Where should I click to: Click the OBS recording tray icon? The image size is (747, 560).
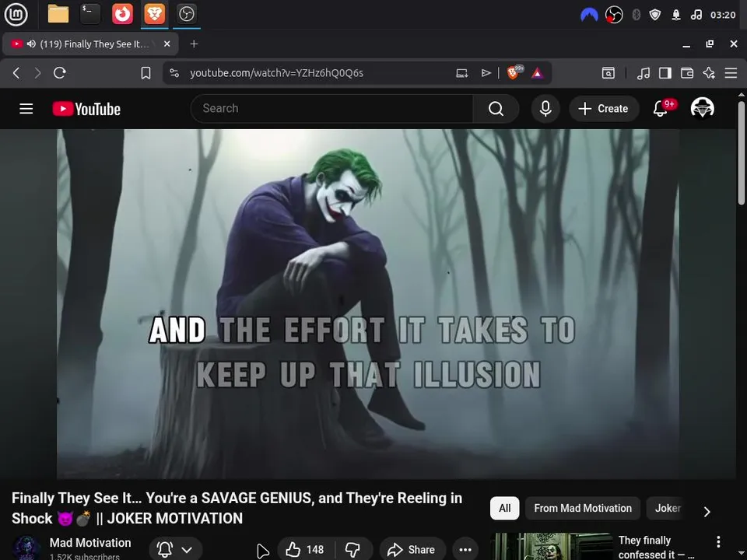[x=614, y=15]
